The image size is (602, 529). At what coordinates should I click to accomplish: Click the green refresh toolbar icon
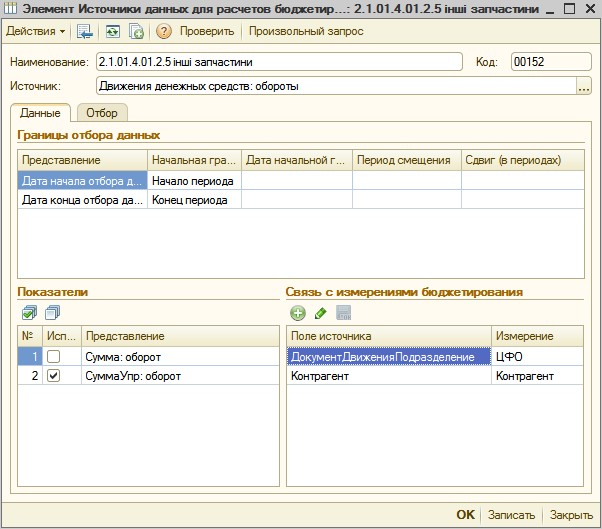(x=111, y=31)
